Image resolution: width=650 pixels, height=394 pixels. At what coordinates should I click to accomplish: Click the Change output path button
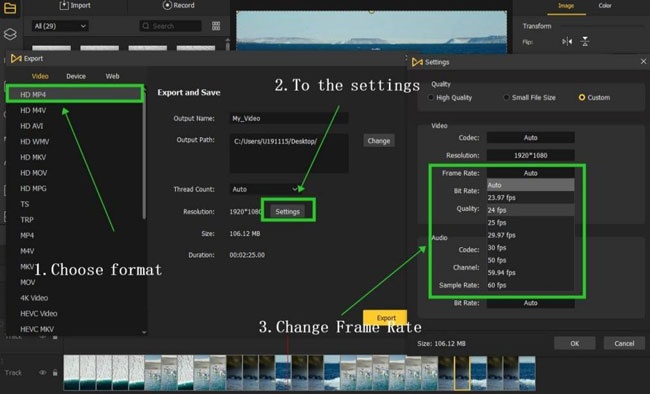click(378, 141)
